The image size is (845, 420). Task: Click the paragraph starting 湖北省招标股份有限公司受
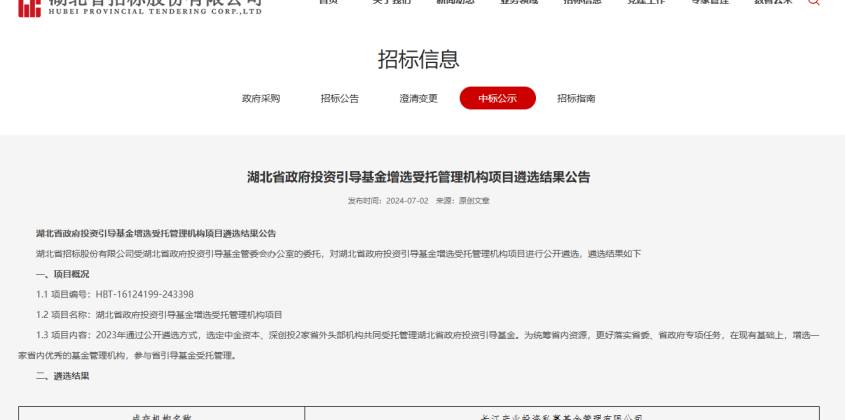[338, 254]
